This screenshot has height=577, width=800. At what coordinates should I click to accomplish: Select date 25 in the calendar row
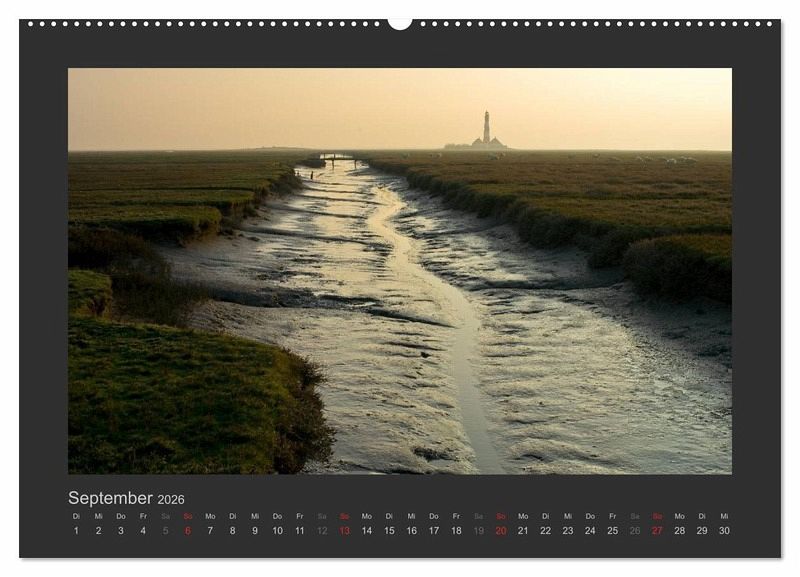(x=613, y=531)
